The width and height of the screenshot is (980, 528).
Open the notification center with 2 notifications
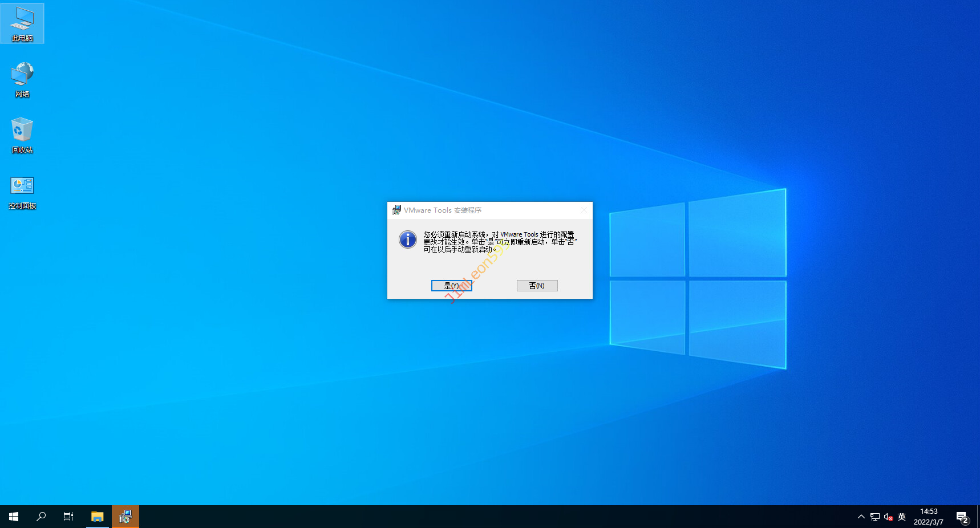[962, 517]
